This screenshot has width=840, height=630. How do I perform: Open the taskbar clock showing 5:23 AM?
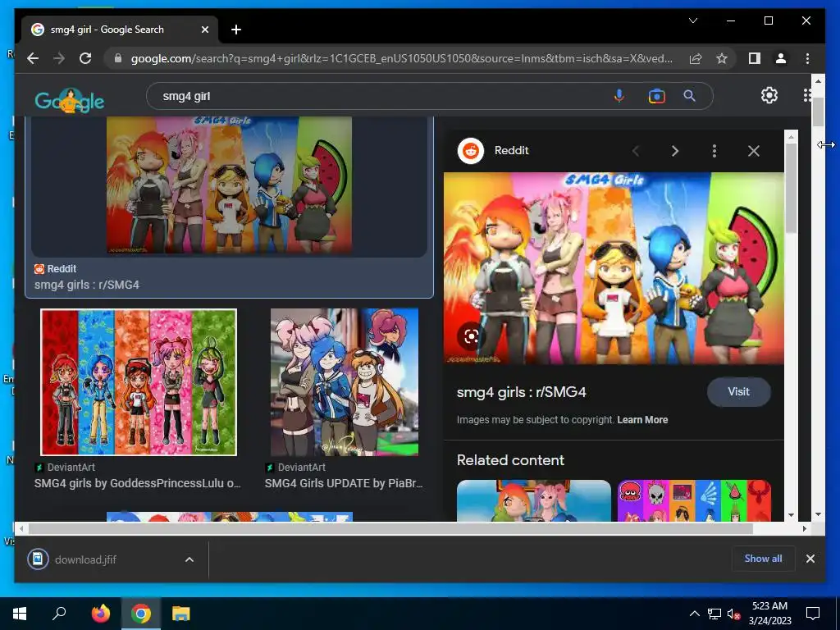coord(769,614)
